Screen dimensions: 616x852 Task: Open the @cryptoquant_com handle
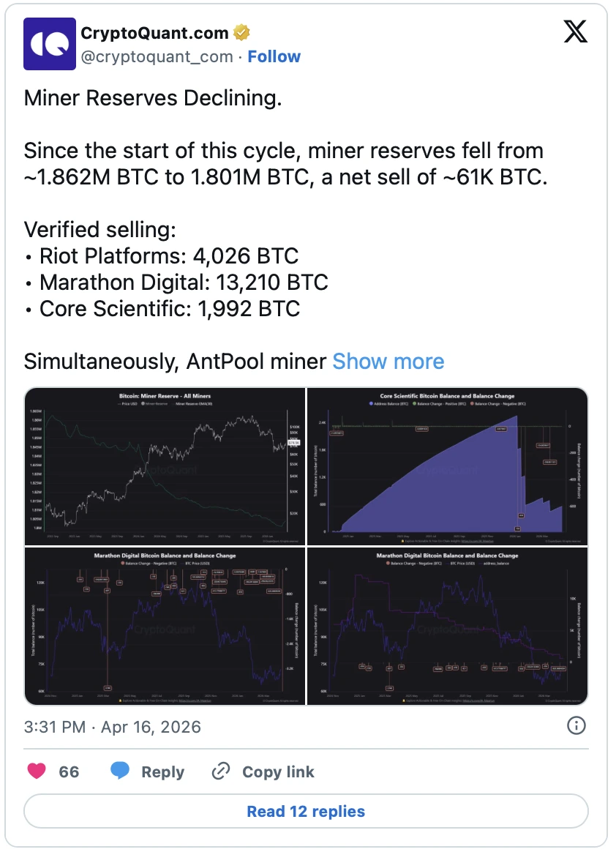157,56
